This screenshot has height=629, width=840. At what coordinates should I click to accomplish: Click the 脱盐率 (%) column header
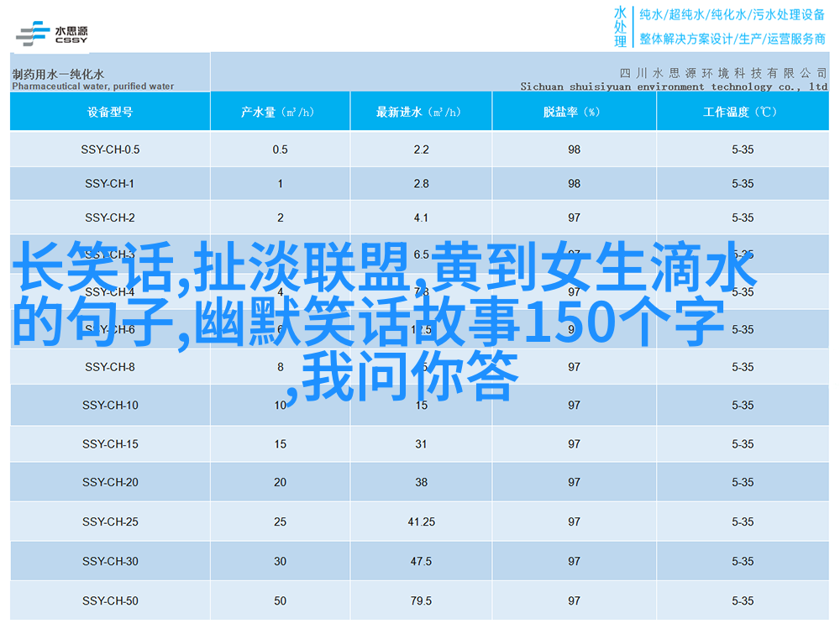tap(574, 112)
